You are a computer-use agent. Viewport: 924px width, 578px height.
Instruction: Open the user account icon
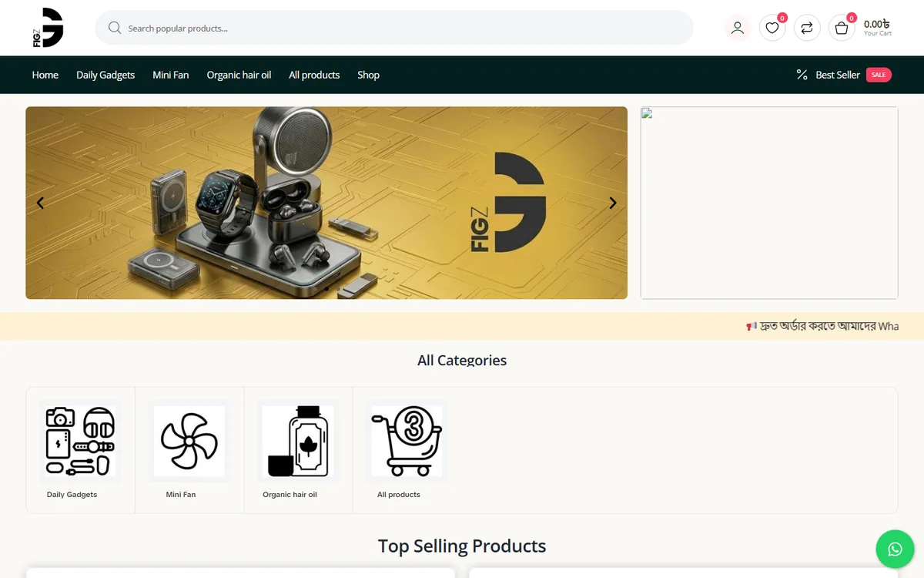coord(738,28)
